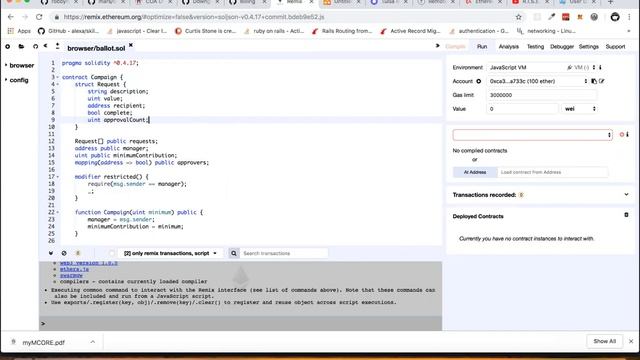640x360 pixels.
Task: Click the browser address bar URL
Action: 194,17
